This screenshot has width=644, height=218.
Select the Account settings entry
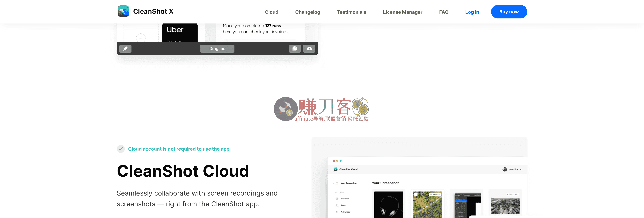click(345, 199)
